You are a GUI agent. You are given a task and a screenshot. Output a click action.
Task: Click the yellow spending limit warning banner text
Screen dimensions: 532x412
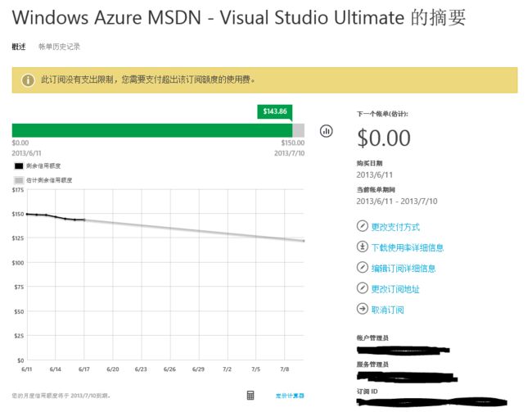pyautogui.click(x=148, y=79)
